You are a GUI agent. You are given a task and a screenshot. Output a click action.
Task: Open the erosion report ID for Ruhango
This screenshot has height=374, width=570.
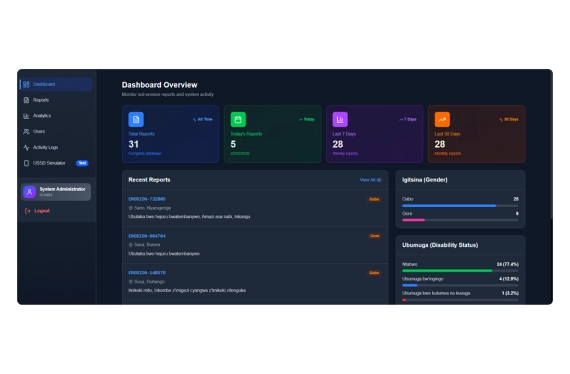147,273
